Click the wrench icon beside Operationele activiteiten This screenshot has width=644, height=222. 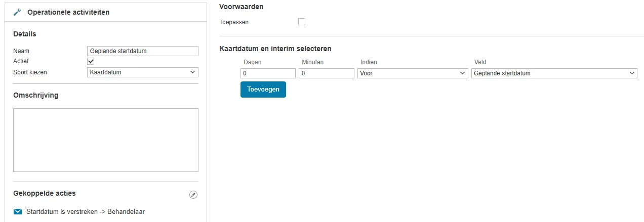coord(17,12)
